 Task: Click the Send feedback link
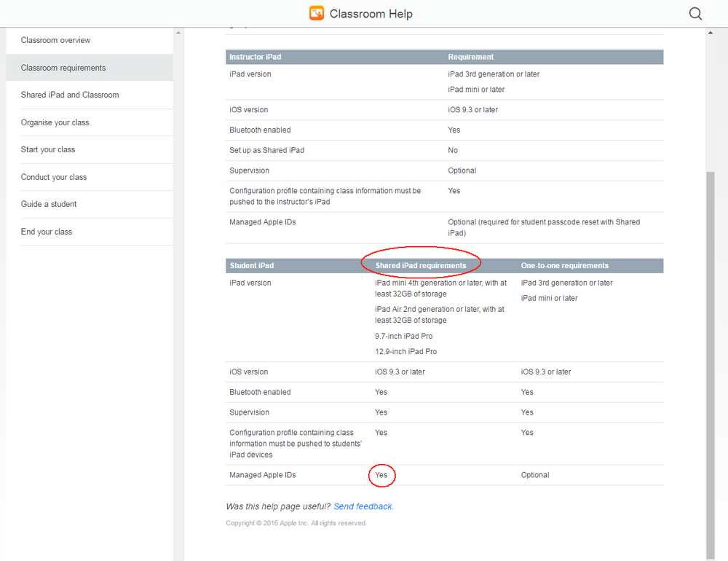[363, 506]
